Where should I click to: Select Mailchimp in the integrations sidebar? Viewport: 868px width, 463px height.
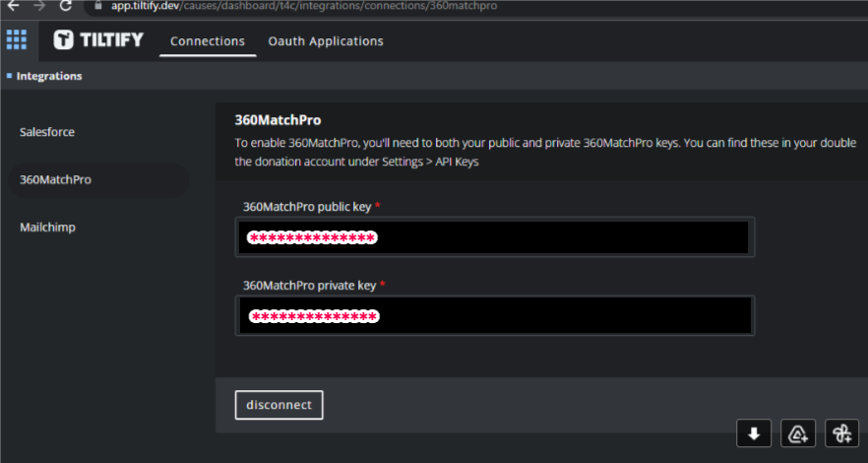tap(47, 228)
